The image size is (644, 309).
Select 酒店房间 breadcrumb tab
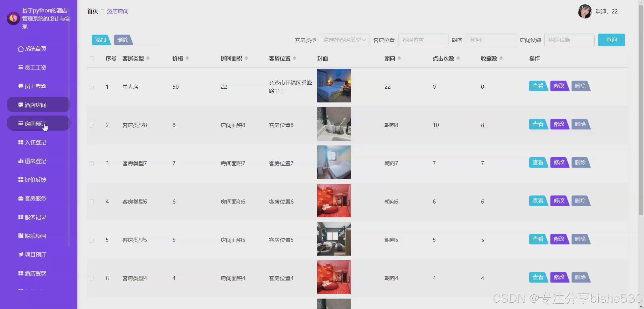point(118,11)
